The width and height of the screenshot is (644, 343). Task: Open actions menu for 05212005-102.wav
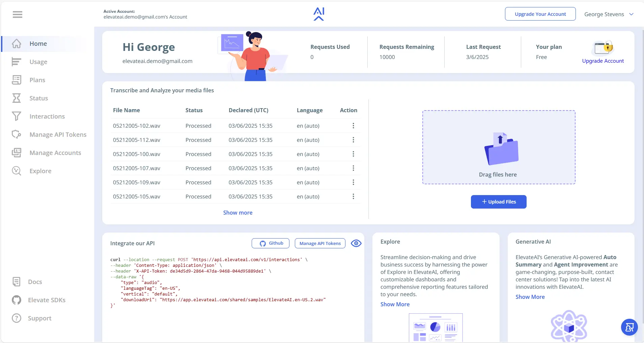pyautogui.click(x=353, y=126)
